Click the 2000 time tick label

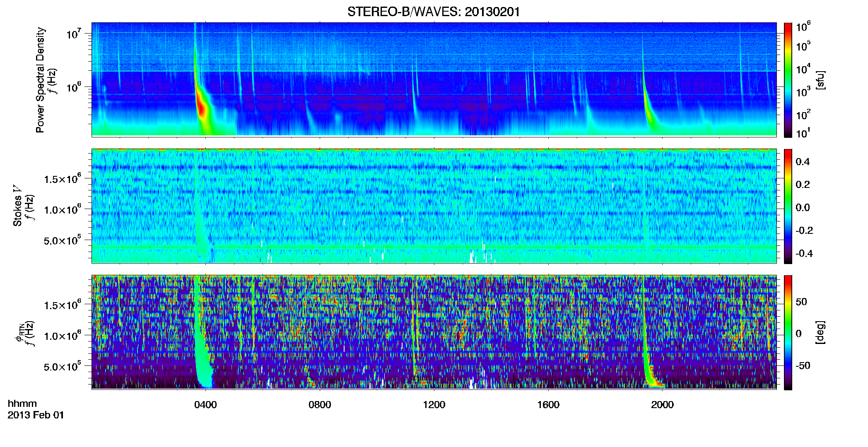tap(662, 404)
